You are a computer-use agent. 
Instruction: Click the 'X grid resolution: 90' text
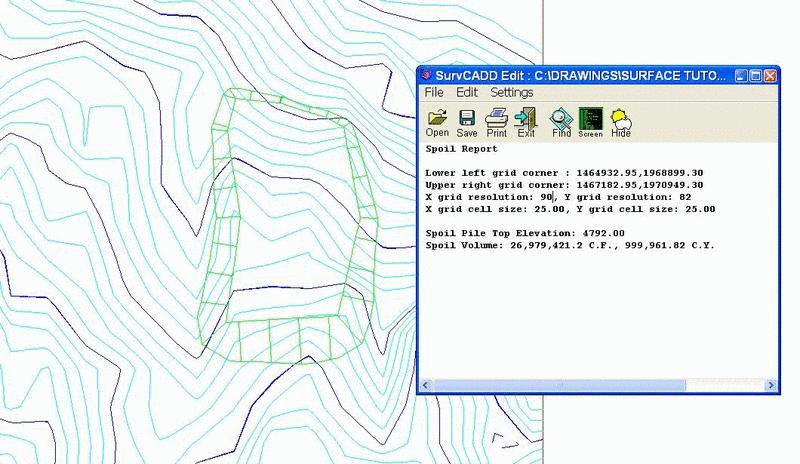pos(489,197)
